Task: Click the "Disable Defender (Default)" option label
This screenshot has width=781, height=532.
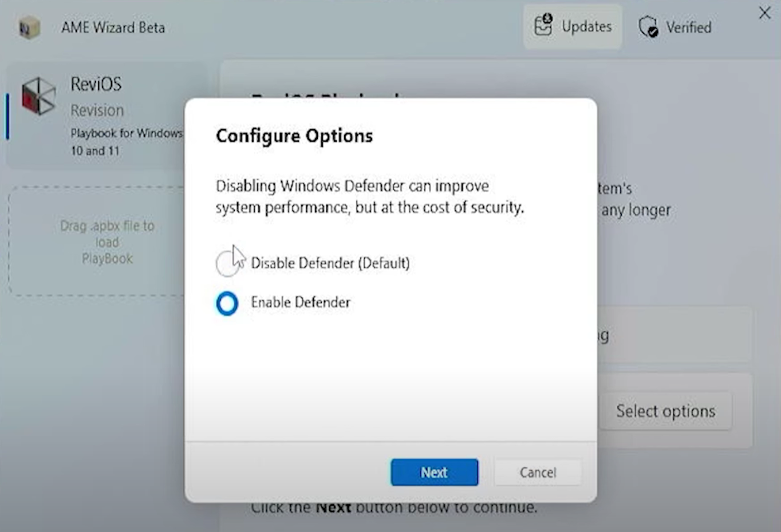Action: [330, 263]
